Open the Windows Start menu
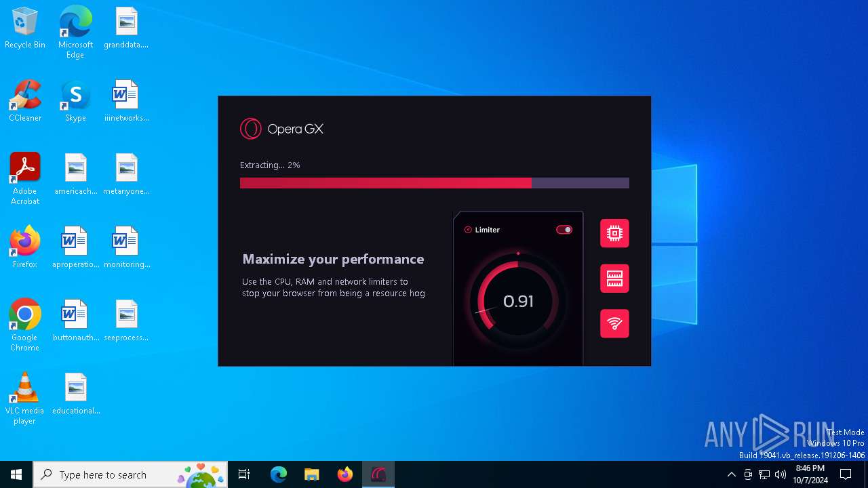The height and width of the screenshot is (488, 868). (16, 474)
